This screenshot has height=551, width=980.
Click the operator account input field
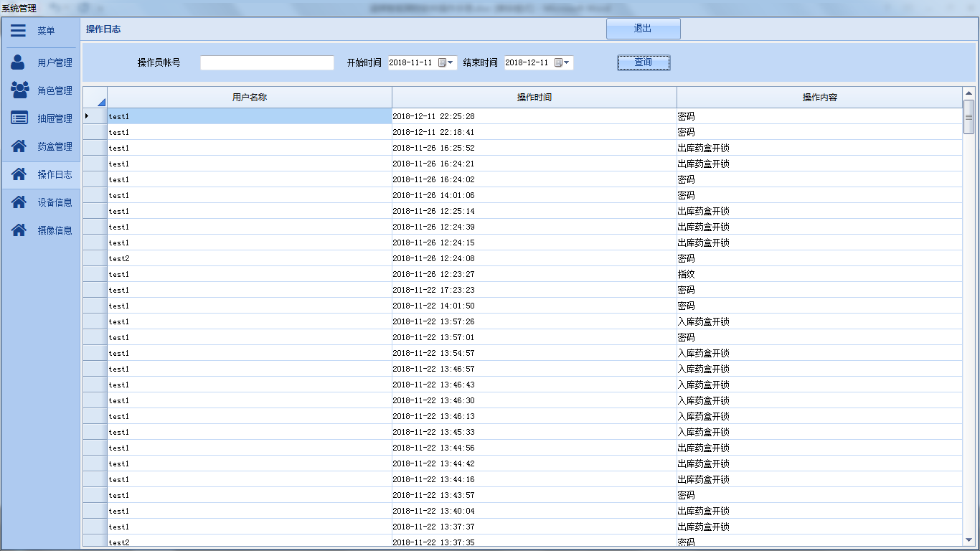pyautogui.click(x=267, y=63)
